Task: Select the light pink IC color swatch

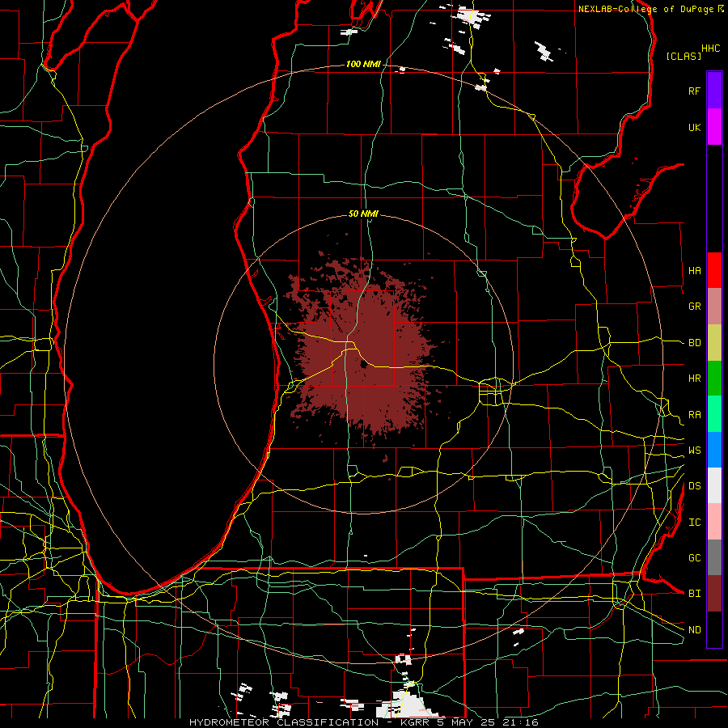Action: click(714, 522)
